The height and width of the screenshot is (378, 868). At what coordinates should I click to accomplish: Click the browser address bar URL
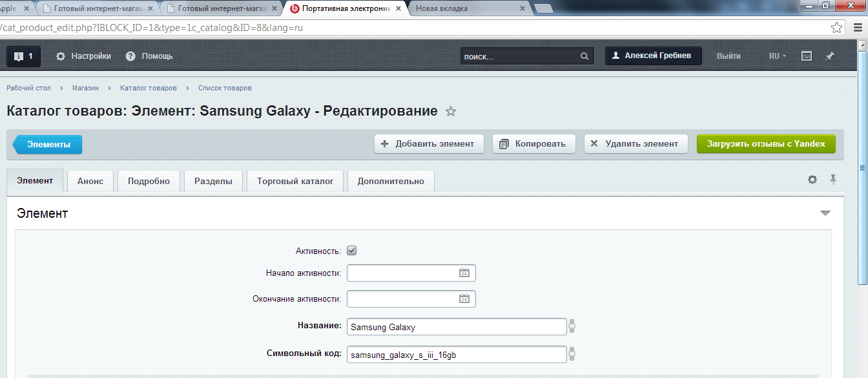(x=152, y=28)
